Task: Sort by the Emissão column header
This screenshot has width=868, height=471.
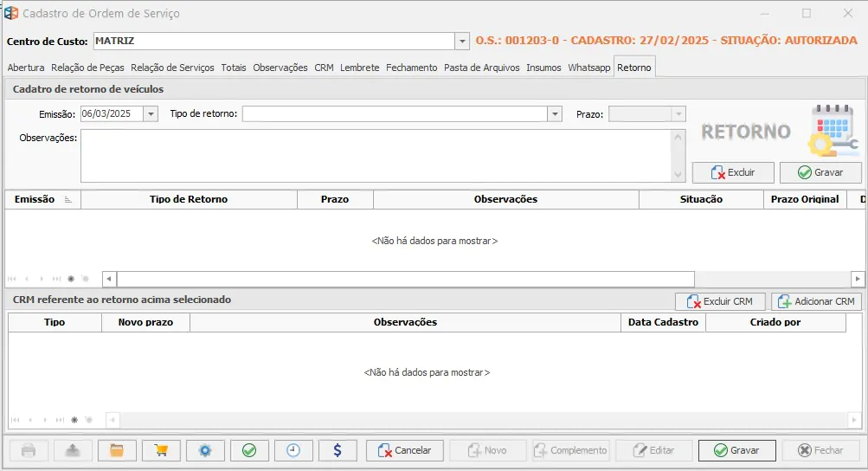Action: [35, 199]
